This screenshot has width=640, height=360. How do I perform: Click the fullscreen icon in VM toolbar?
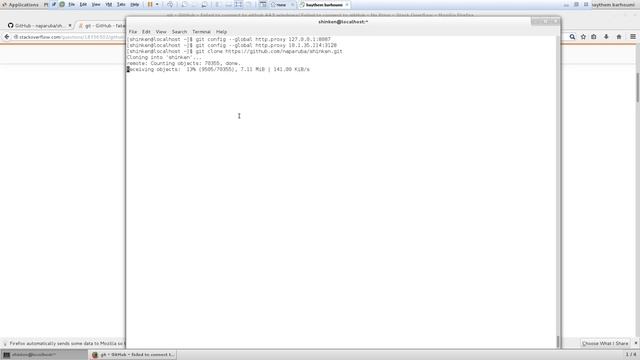point(238,4)
